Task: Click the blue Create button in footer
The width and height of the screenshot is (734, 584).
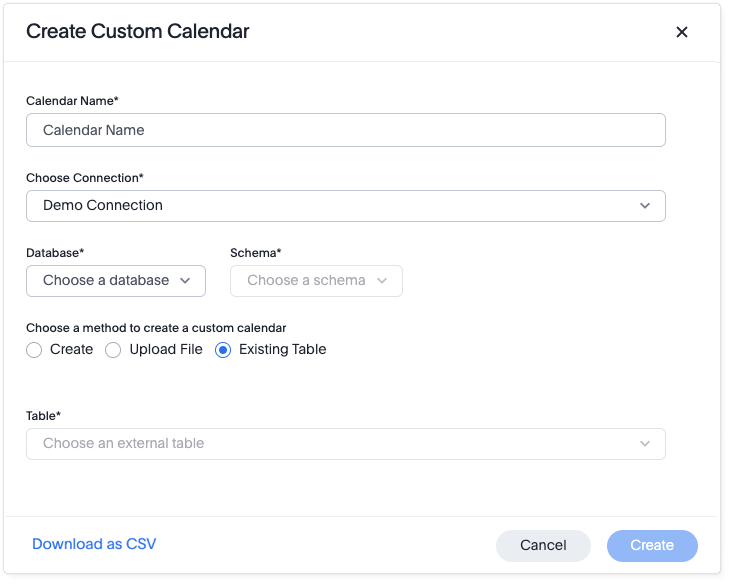Action: tap(652, 545)
